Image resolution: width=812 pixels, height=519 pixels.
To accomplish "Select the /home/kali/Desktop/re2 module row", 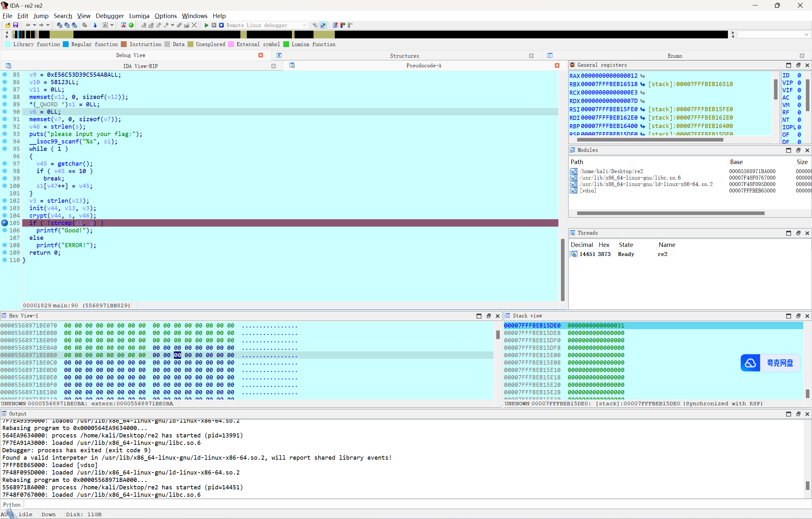I will pyautogui.click(x=690, y=171).
